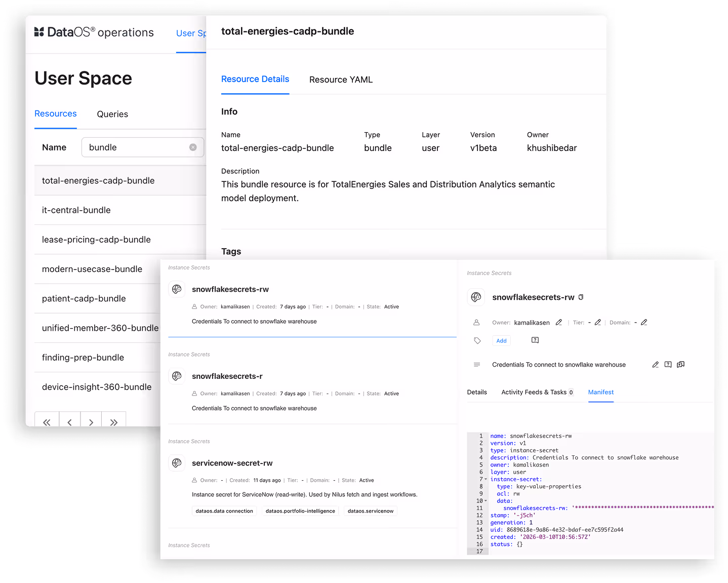
Task: Click the tag icon beside Add
Action: [x=477, y=340]
